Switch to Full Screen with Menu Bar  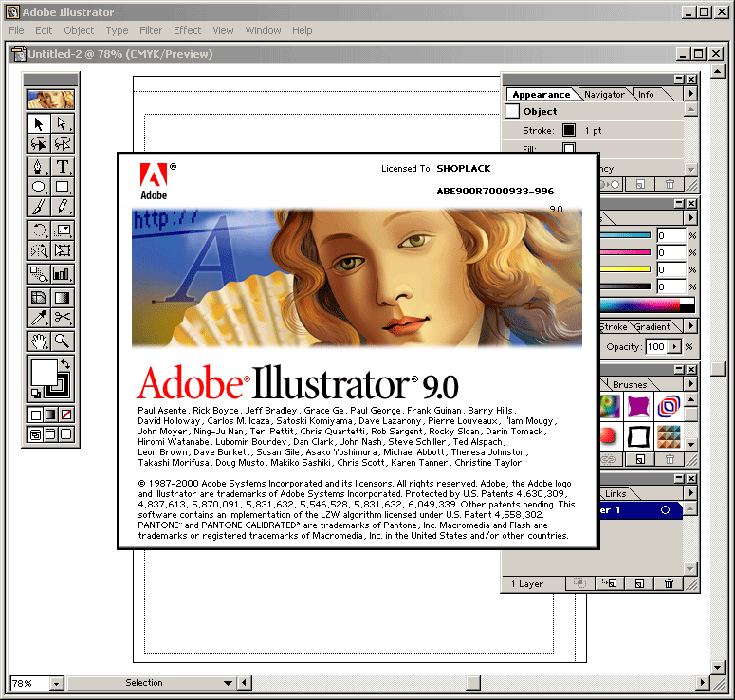(x=50, y=434)
